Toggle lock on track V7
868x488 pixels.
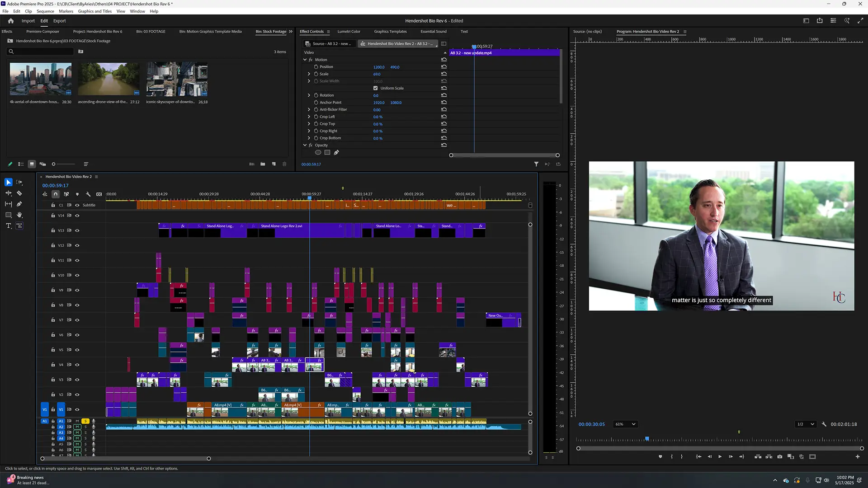point(53,320)
